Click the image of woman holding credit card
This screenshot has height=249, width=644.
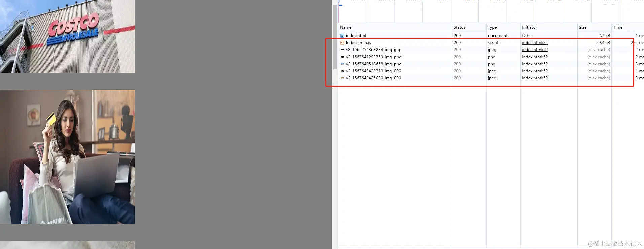click(67, 157)
